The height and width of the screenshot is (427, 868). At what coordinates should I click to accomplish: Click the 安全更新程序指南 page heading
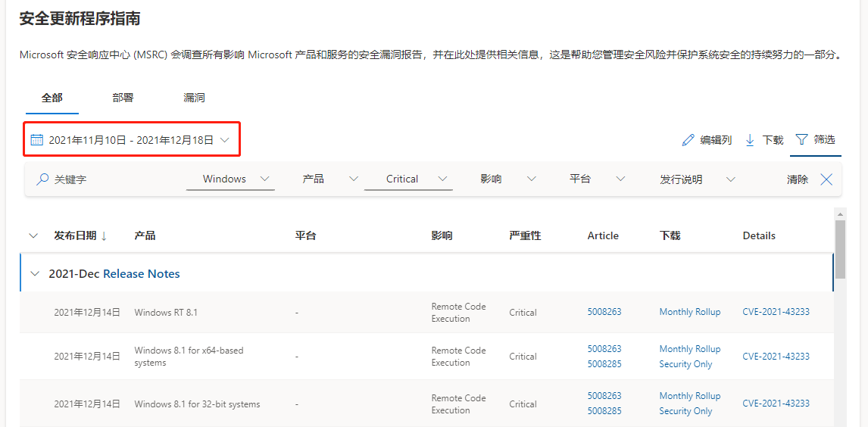point(80,19)
